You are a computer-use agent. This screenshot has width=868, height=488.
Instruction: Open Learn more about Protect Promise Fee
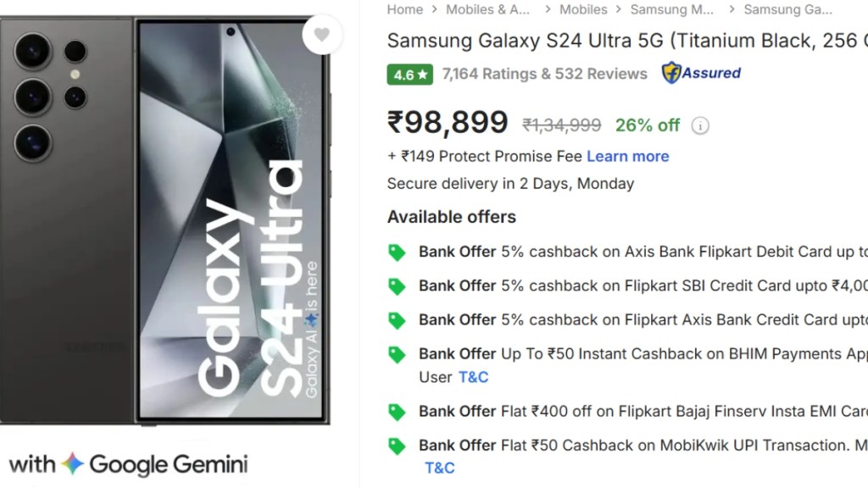627,156
